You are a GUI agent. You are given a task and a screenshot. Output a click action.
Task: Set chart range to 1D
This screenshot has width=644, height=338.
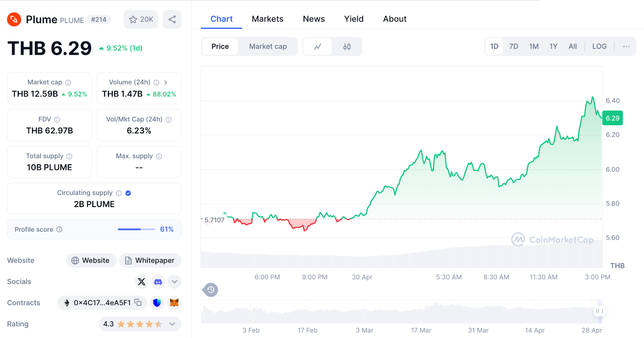[x=494, y=46]
